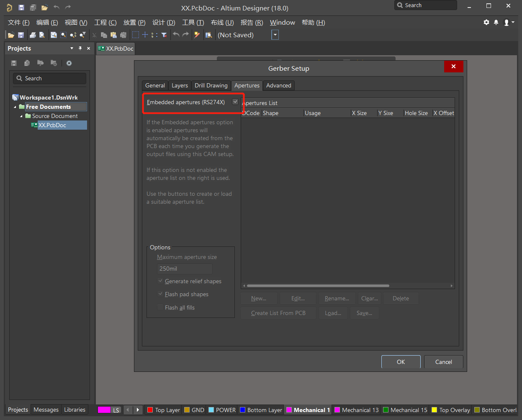Select the Mechanical 13 layer tab
522x420 pixels.
coord(357,410)
